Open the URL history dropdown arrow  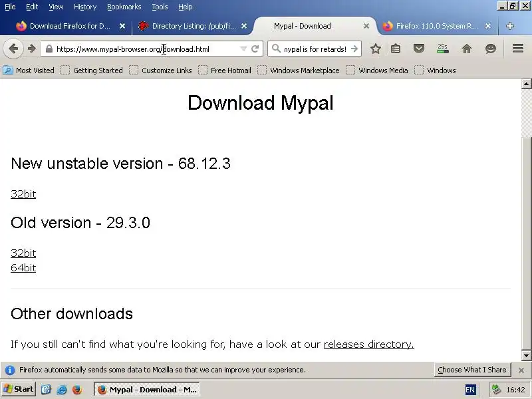(243, 49)
